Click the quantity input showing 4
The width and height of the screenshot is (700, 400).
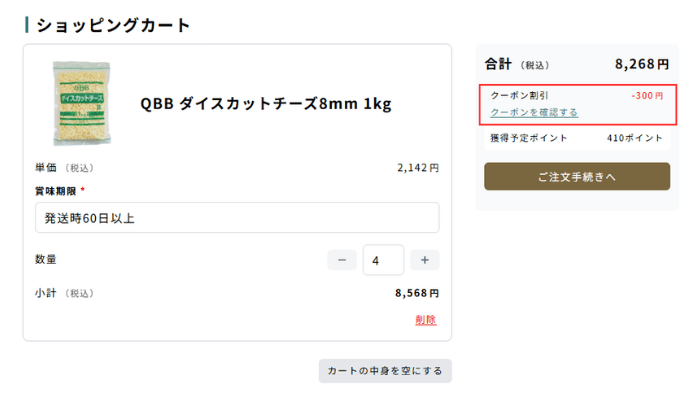(383, 260)
